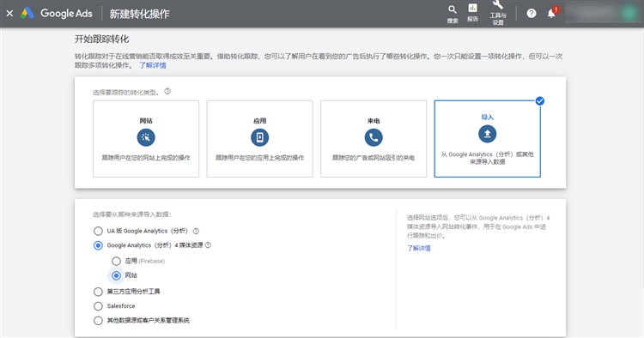
Task: Choose Google Analytics 4 媒体资源 radio button
Action: 98,245
